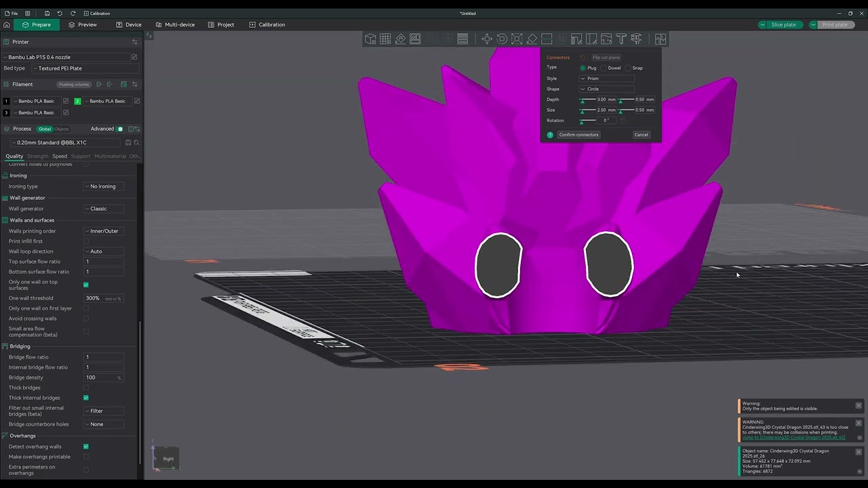Select the Measure caliper tool
The image size is (868, 488).
coord(636,39)
